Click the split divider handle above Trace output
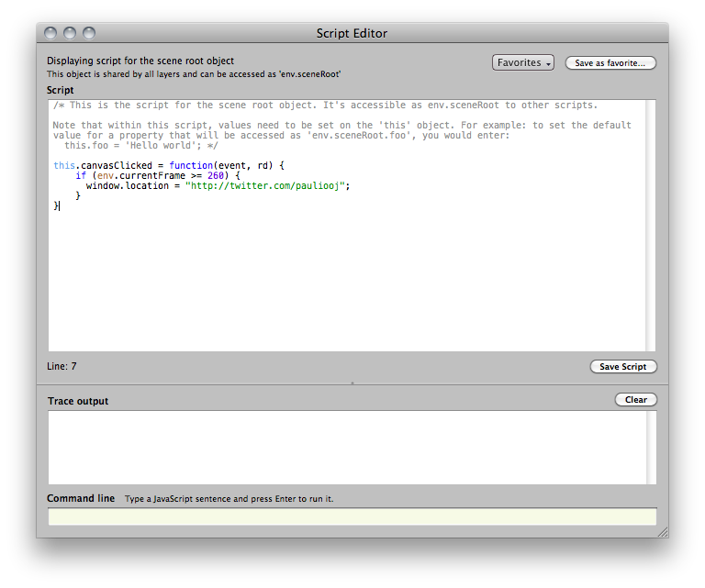705x588 pixels. click(352, 383)
